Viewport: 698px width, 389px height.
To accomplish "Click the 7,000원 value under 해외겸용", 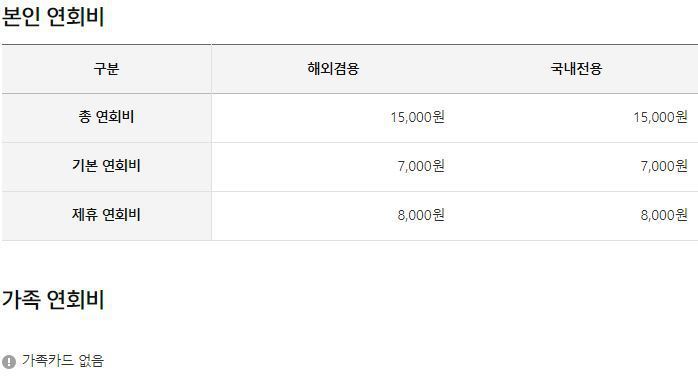I will point(421,166).
